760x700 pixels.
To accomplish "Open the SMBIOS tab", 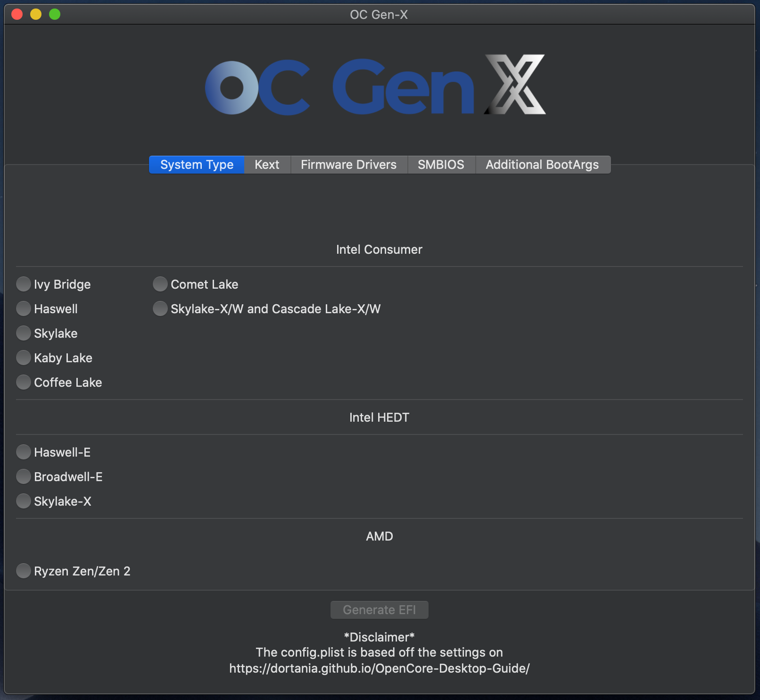I will (x=441, y=165).
